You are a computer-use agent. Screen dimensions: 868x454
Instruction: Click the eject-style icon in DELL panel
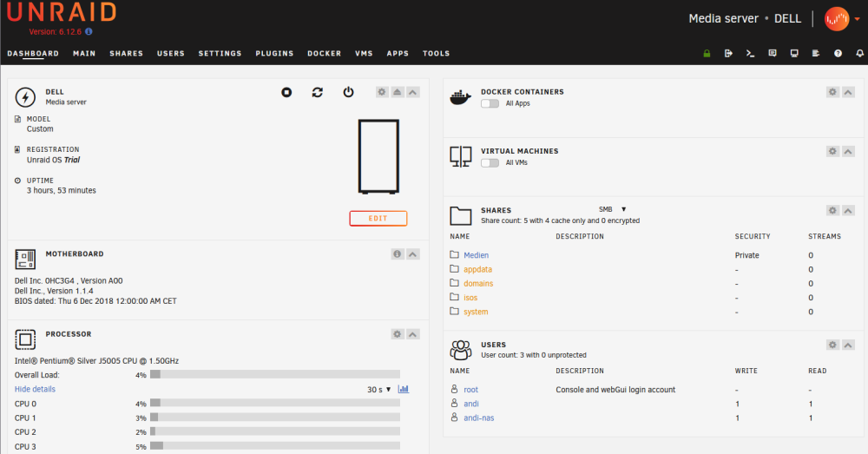coord(398,92)
